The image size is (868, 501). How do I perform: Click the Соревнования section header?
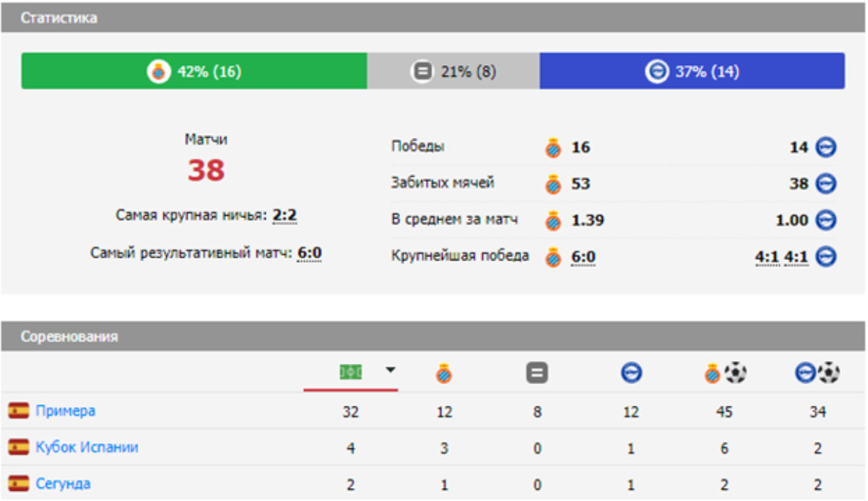[69, 337]
